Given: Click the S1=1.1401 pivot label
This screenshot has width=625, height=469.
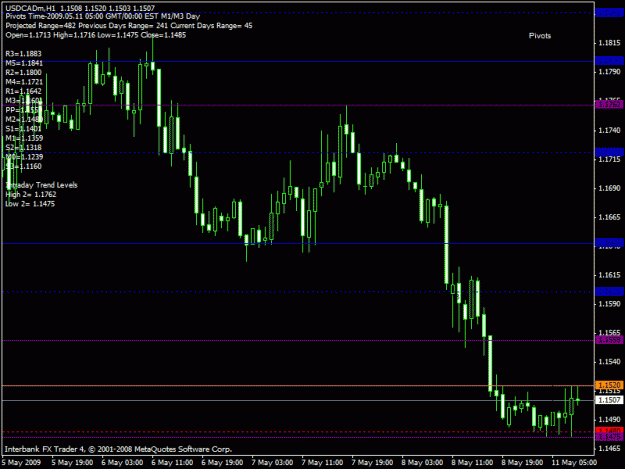Looking at the screenshot, I should coord(24,129).
